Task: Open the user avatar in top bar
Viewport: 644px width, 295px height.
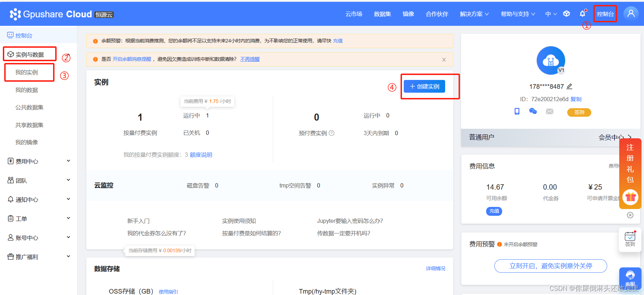Action: (631, 14)
